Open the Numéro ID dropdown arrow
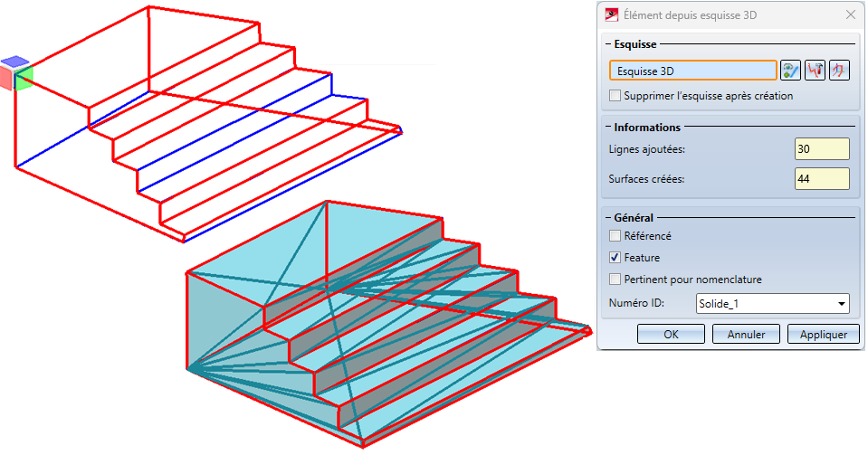Image resolution: width=868 pixels, height=455 pixels. coord(842,304)
